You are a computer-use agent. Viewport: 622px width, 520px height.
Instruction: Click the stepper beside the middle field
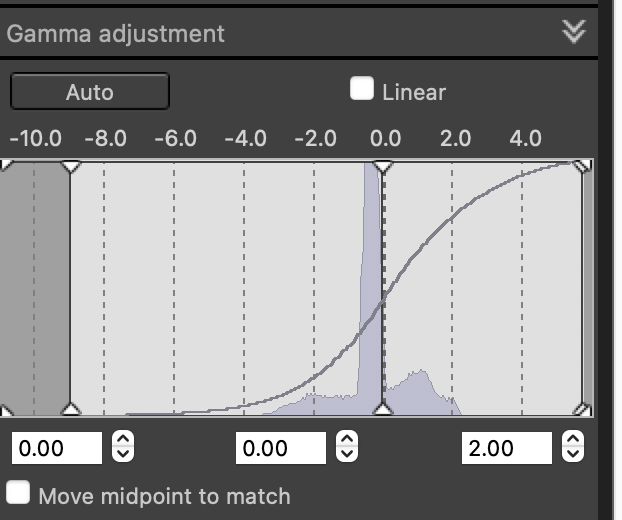point(347,447)
